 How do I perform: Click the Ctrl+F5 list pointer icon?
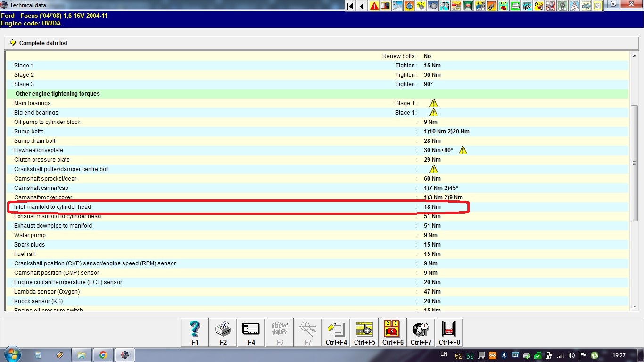(x=364, y=332)
